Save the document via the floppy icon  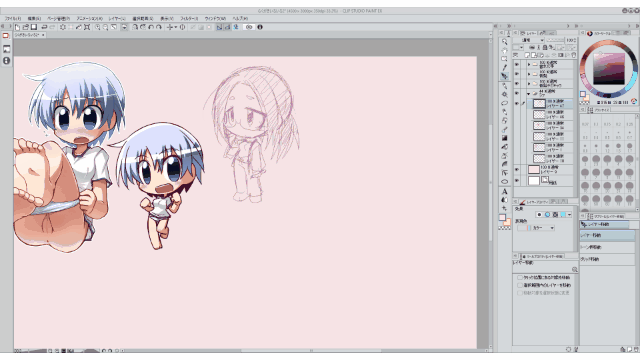click(x=34, y=27)
